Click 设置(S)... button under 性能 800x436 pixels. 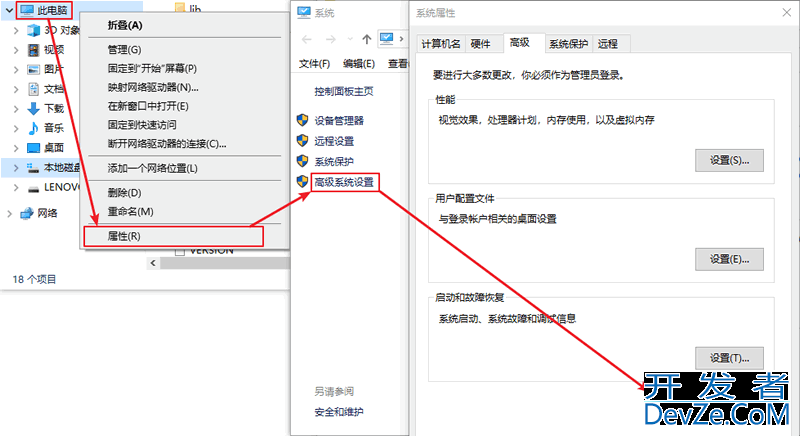tap(729, 161)
